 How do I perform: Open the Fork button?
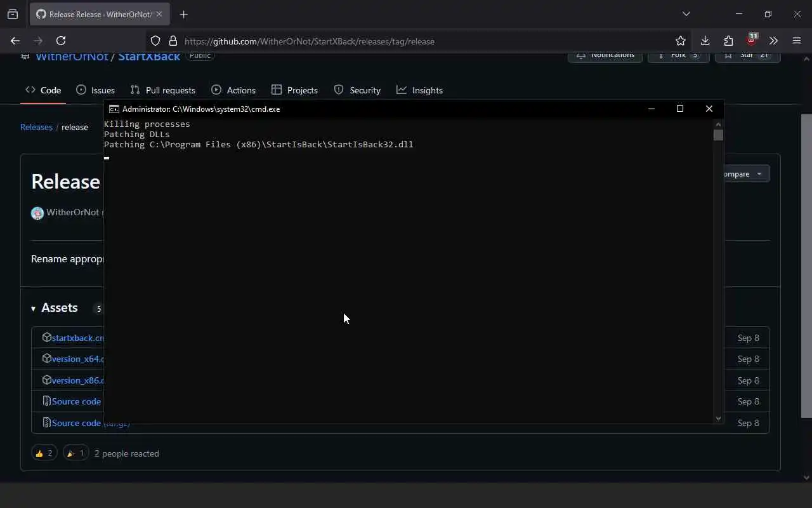pos(678,56)
